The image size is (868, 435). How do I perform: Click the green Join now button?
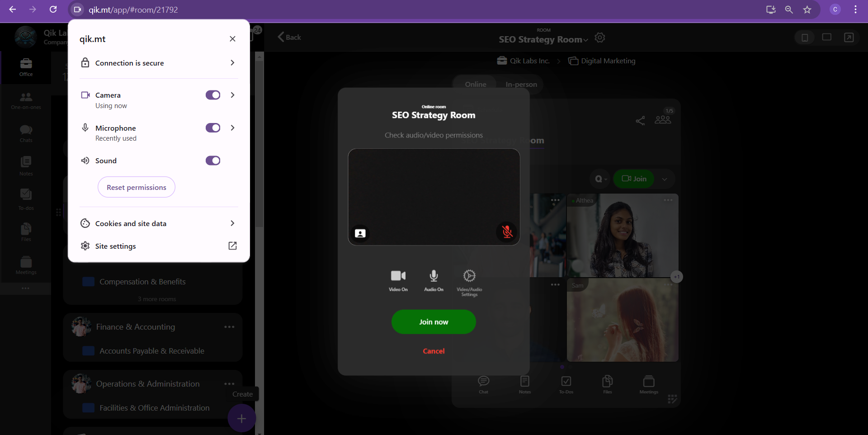pos(434,322)
